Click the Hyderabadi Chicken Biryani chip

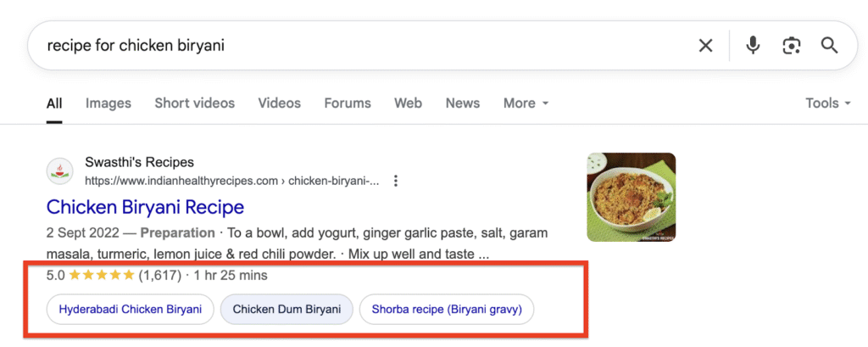130,310
